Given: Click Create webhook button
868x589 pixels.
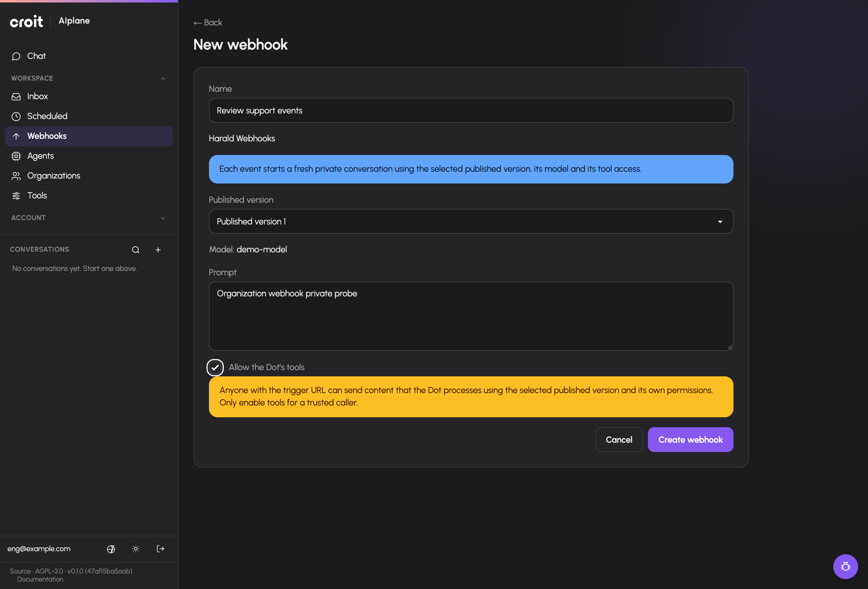Looking at the screenshot, I should point(690,440).
